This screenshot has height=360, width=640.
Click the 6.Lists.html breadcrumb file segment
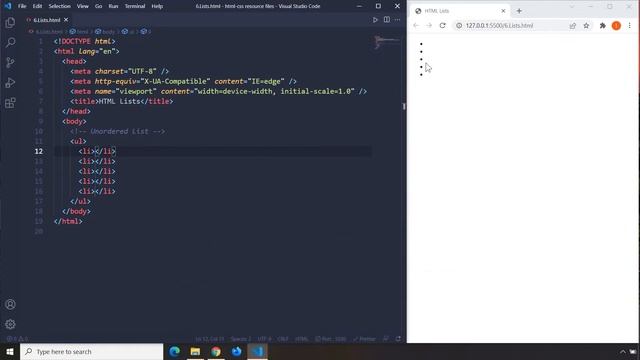(46, 31)
